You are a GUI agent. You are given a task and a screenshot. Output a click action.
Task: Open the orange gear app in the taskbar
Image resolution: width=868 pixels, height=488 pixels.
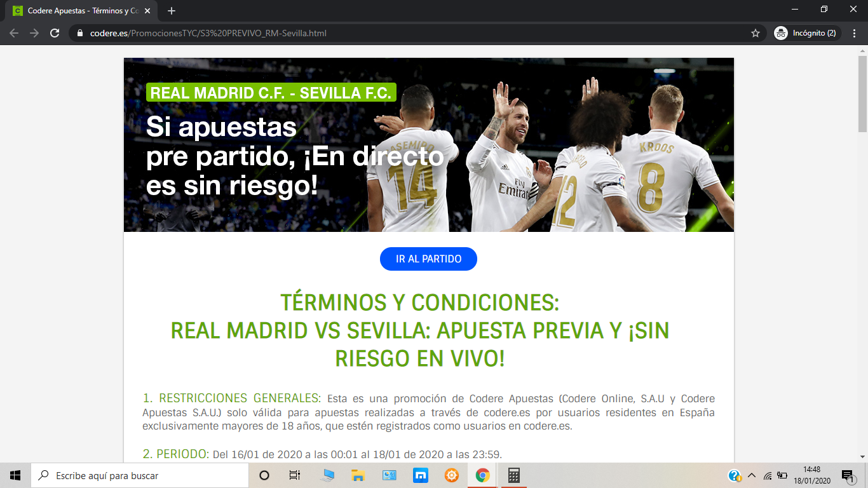(x=451, y=475)
